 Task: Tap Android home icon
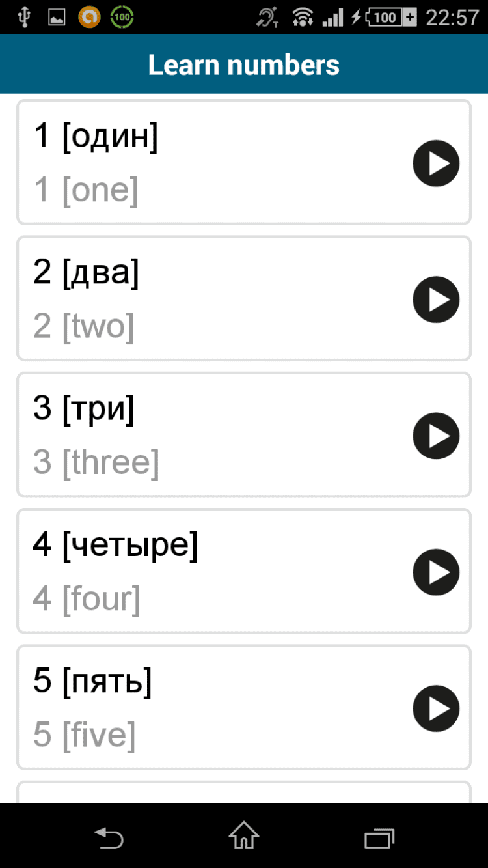[x=243, y=836]
